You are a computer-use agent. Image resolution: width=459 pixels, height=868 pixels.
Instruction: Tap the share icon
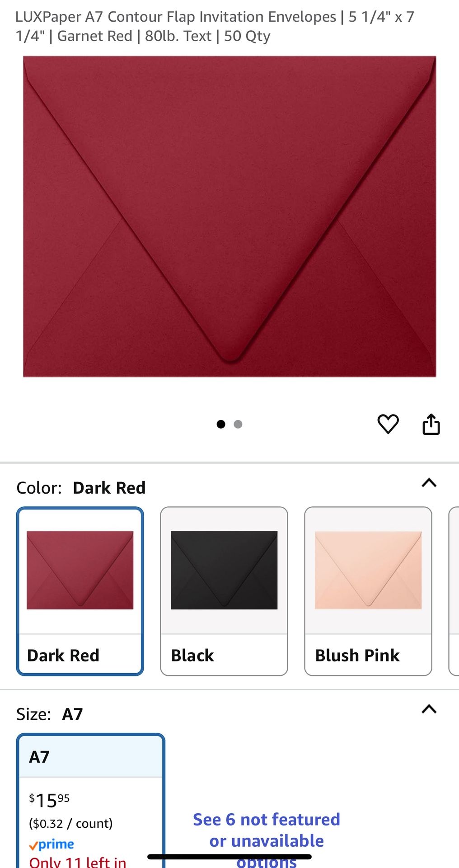(x=431, y=424)
